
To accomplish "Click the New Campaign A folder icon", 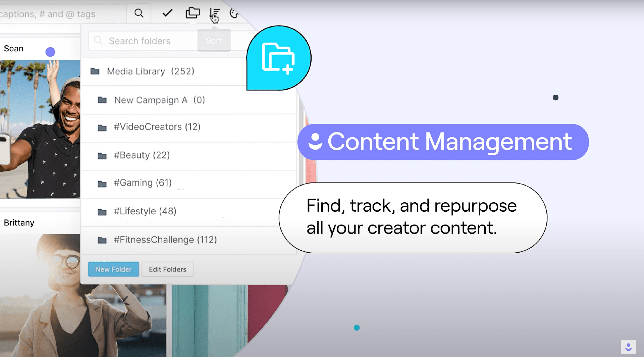I will [102, 100].
